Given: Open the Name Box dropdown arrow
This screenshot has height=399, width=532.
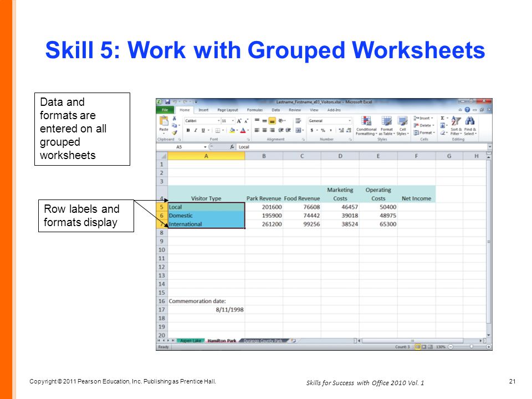Looking at the screenshot, I should click(x=205, y=147).
